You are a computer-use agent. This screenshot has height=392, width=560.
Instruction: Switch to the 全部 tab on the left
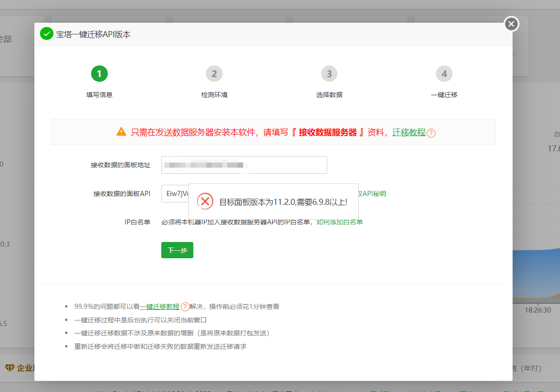click(5, 39)
